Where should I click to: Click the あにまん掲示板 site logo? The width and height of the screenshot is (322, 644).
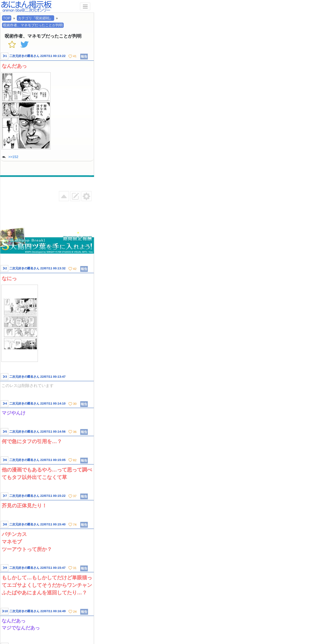click(x=26, y=6)
